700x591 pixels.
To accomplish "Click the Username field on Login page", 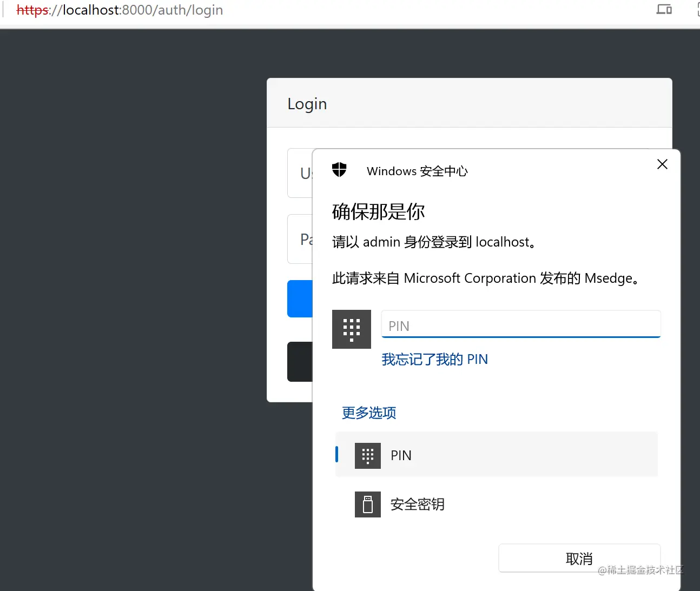I will (x=300, y=173).
